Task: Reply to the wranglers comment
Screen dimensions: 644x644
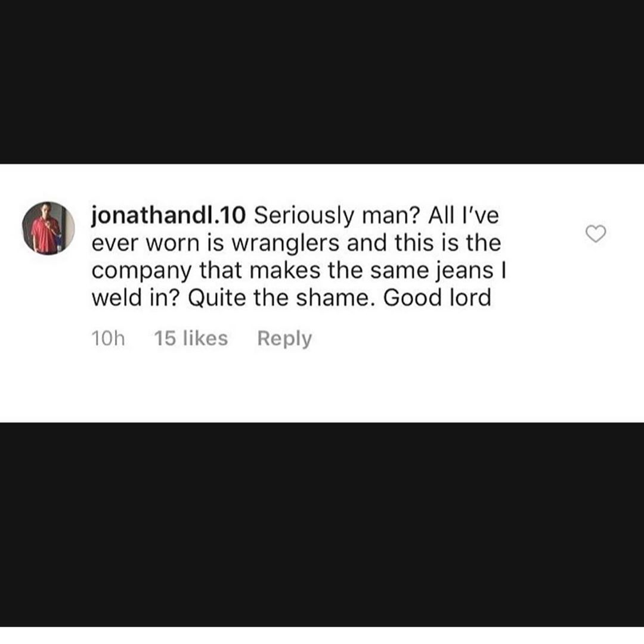Action: point(284,339)
